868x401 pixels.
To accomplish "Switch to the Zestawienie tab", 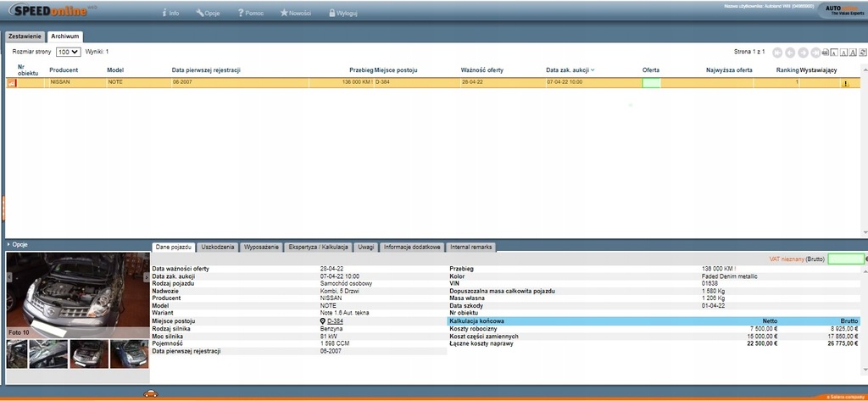I will 25,36.
